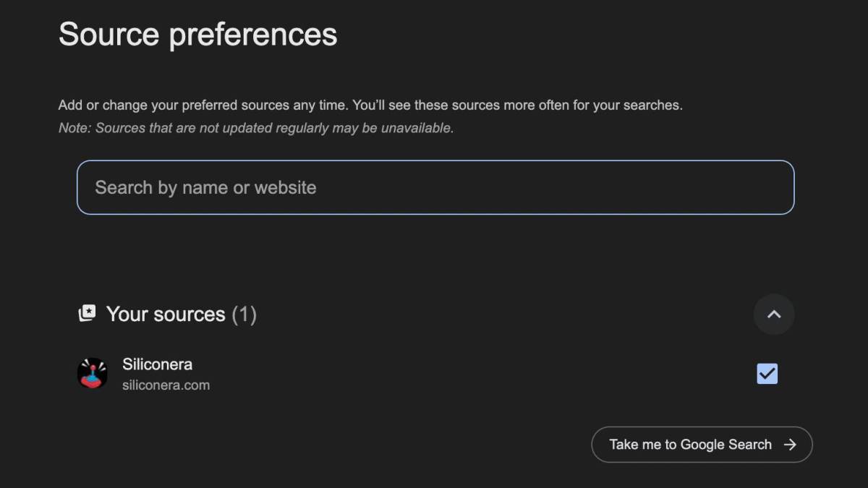Click the right arrow icon in Google Search button
This screenshot has height=488, width=868.
[790, 445]
